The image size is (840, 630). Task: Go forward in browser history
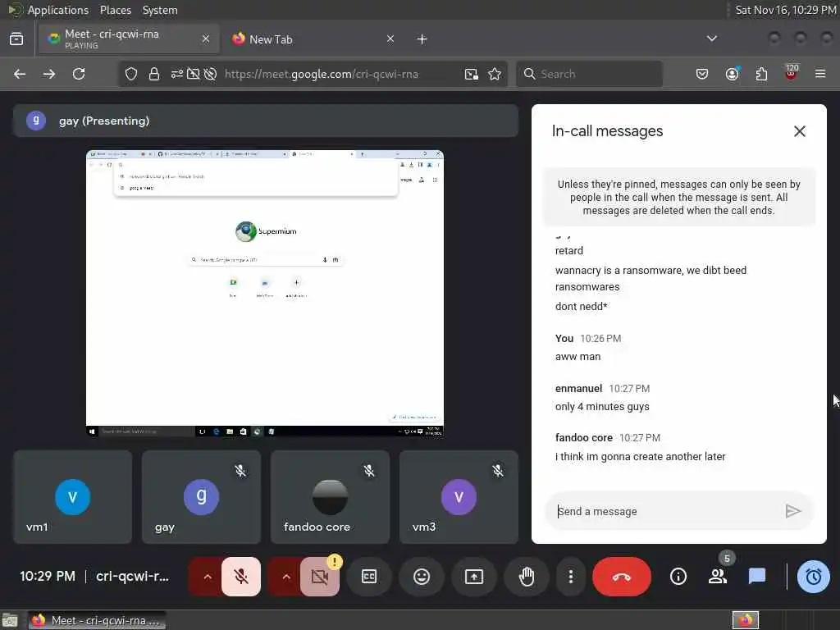tap(49, 74)
